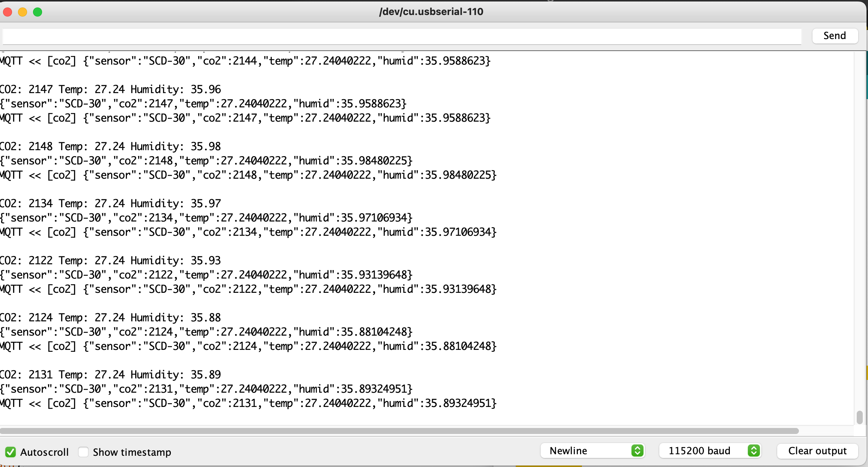The width and height of the screenshot is (868, 467).
Task: Click the yellow minimize window button
Action: pyautogui.click(x=23, y=12)
